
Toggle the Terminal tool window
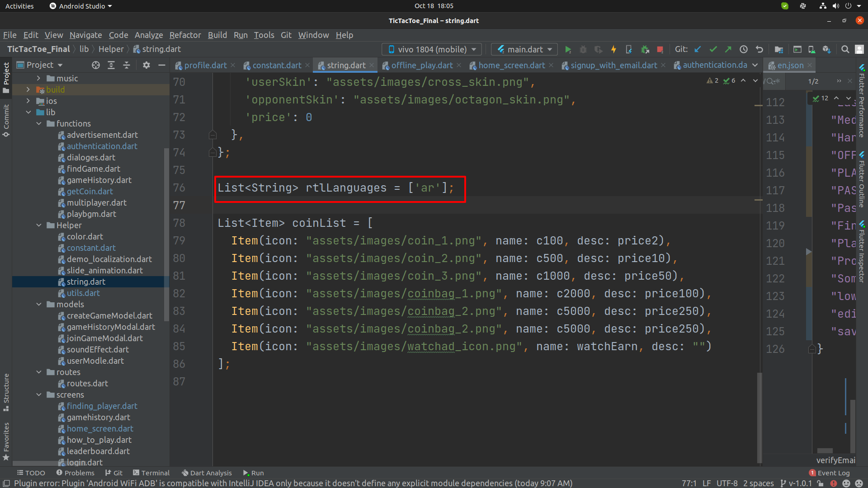pyautogui.click(x=151, y=473)
